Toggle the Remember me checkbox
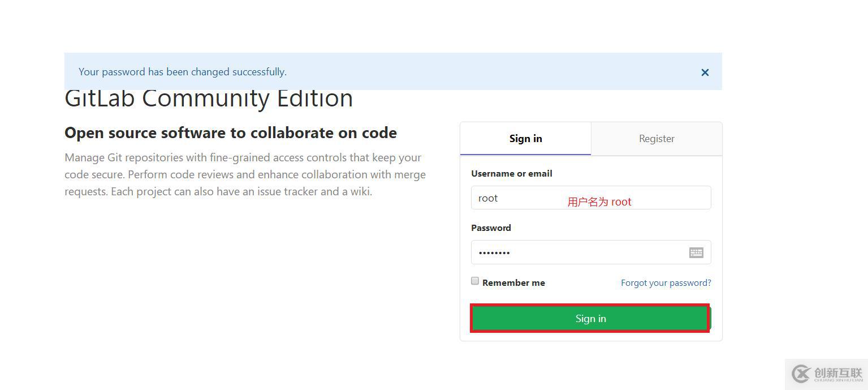The height and width of the screenshot is (390, 868). (475, 281)
